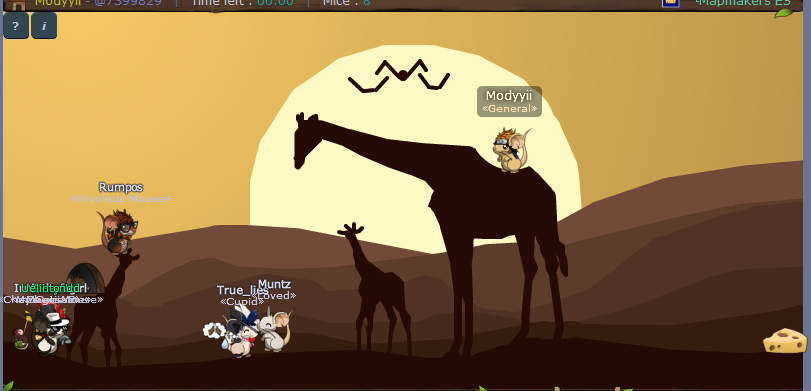Viewport: 811px width, 391px height.
Task: Click the bird silhouette in front of the sun
Action: pos(399,76)
